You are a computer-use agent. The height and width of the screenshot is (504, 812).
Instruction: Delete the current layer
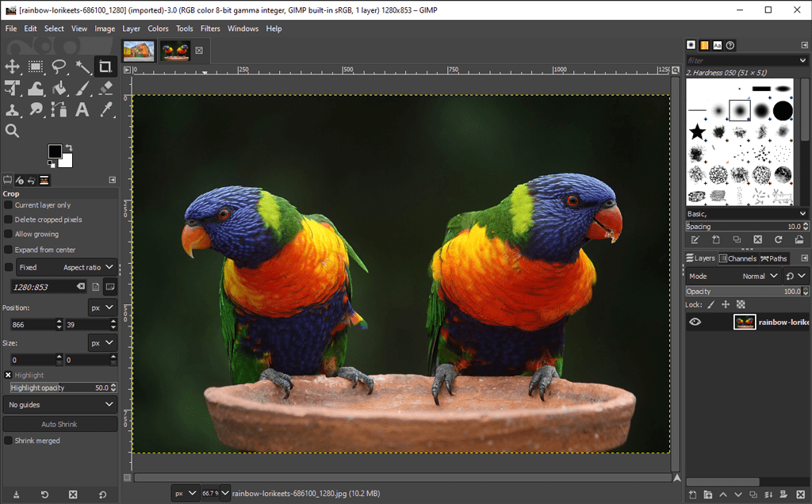(801, 494)
